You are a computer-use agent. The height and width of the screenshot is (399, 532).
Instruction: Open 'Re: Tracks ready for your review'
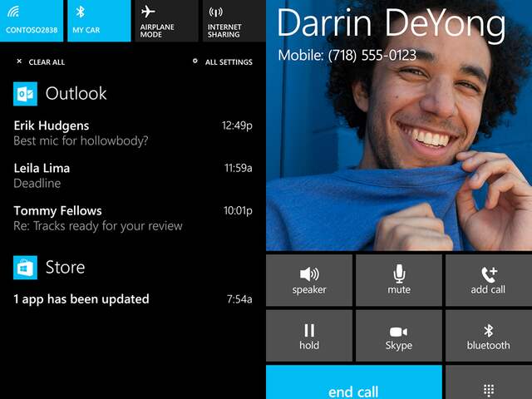(x=98, y=226)
